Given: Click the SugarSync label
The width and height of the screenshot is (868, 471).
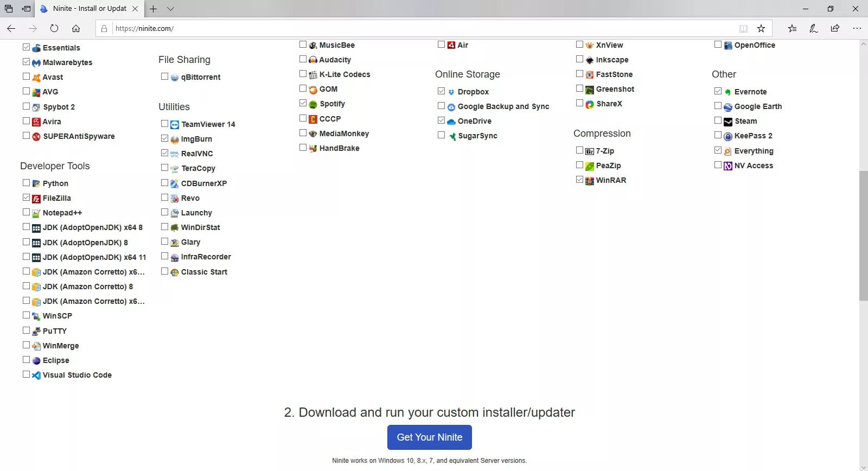Looking at the screenshot, I should (477, 136).
